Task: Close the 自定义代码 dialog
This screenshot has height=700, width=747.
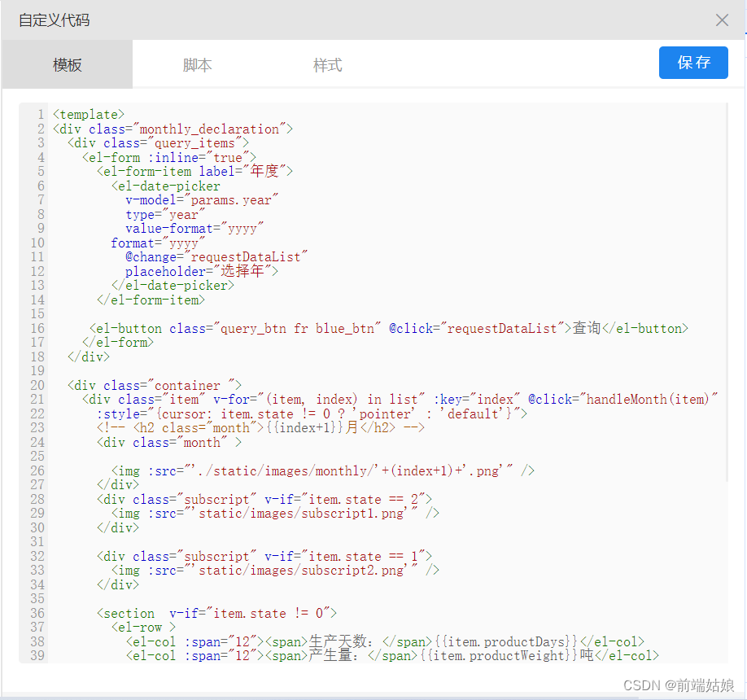Action: [721, 20]
